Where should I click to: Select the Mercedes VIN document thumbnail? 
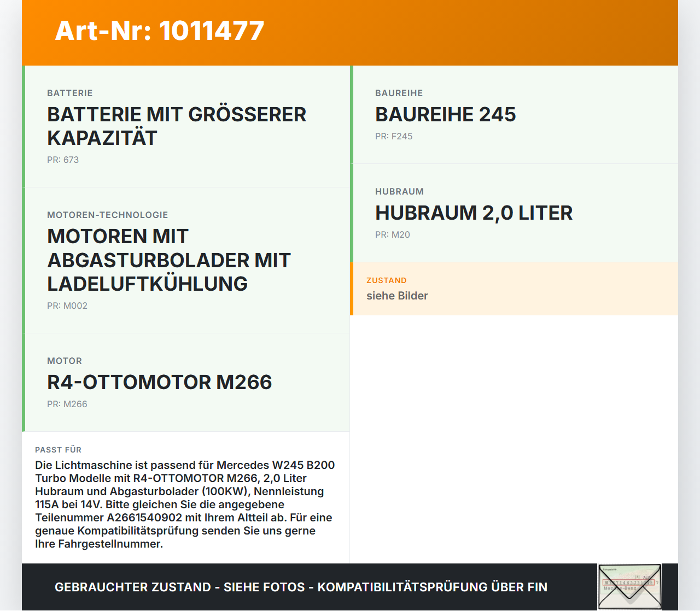pos(629,586)
